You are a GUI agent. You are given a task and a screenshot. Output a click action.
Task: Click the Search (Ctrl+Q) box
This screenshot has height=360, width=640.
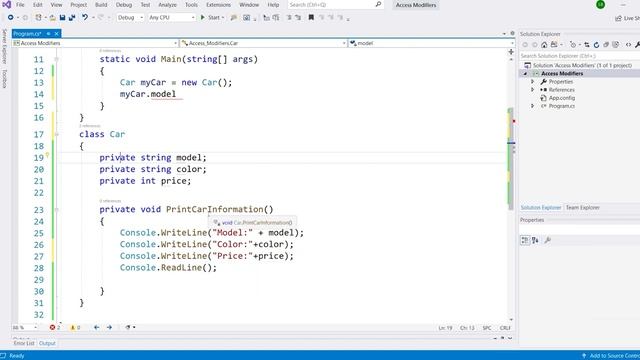pos(335,5)
